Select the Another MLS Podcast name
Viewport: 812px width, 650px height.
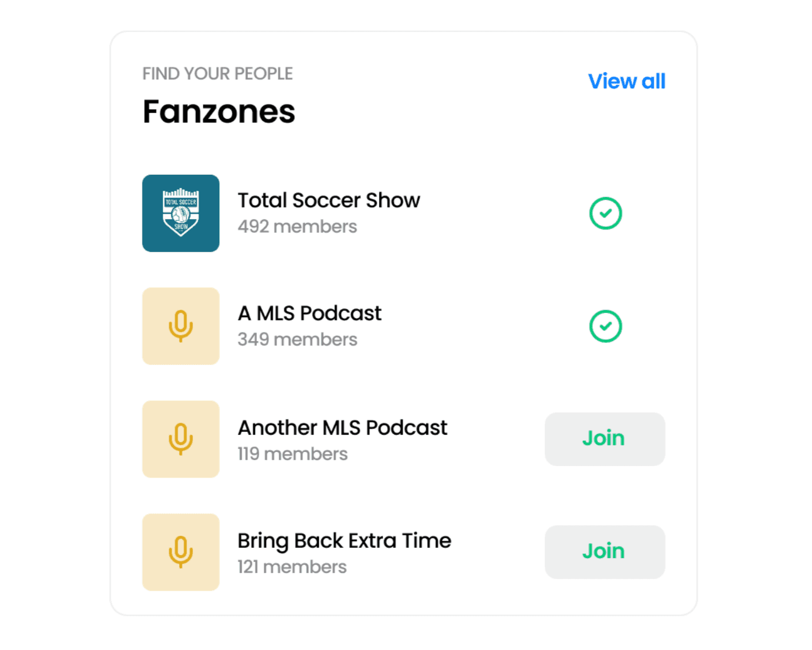click(x=342, y=428)
